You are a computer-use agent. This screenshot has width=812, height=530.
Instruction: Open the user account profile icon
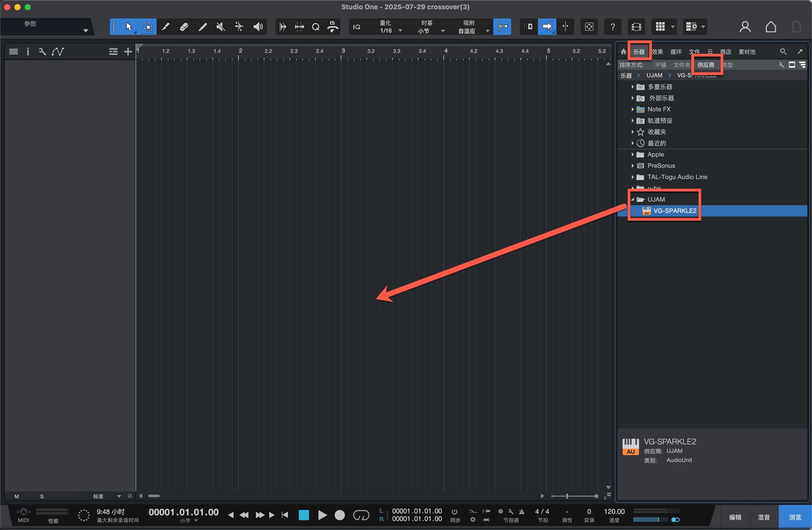click(745, 27)
